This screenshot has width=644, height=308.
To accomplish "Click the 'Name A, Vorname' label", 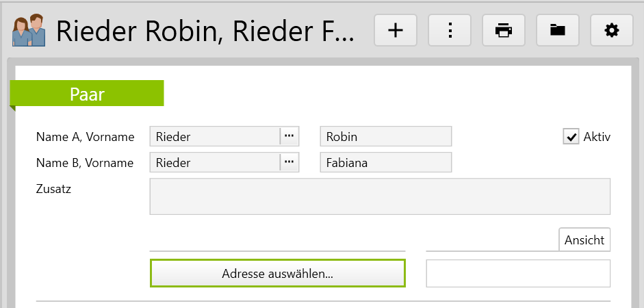I will tap(85, 137).
